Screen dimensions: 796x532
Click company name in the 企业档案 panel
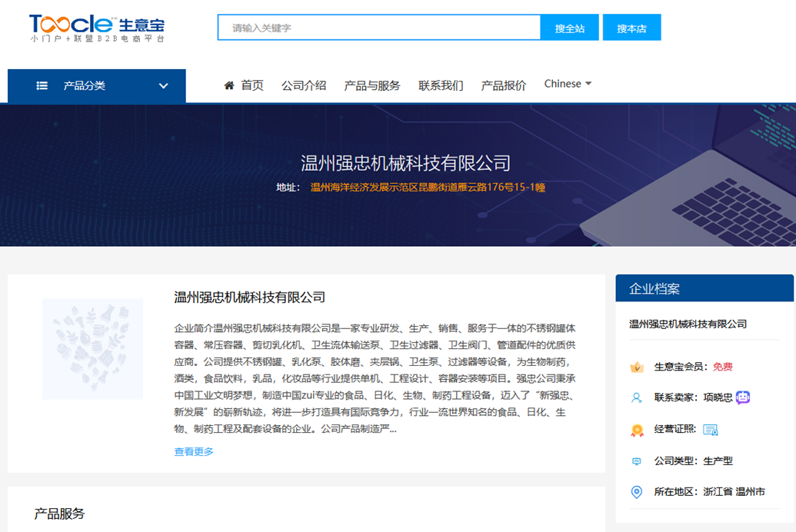688,324
